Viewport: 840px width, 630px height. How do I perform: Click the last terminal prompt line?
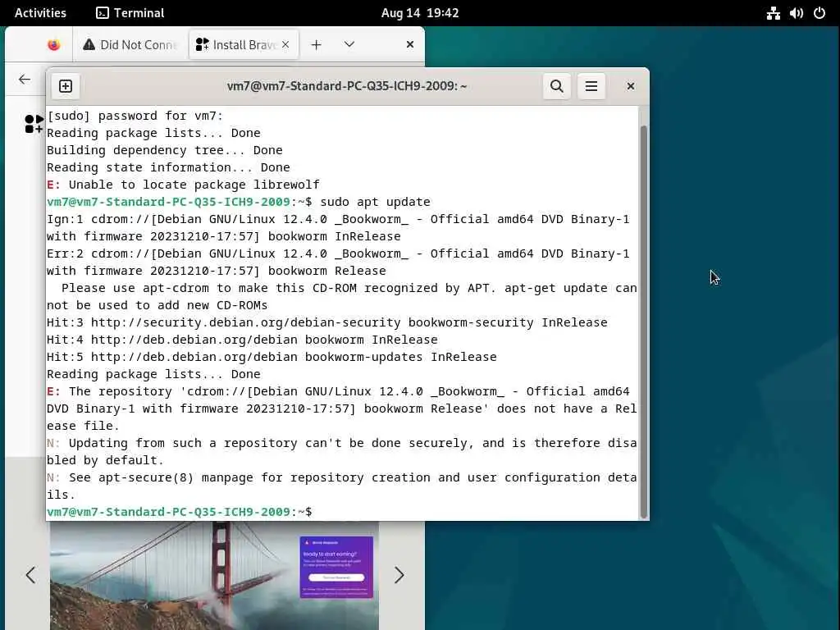[180, 512]
